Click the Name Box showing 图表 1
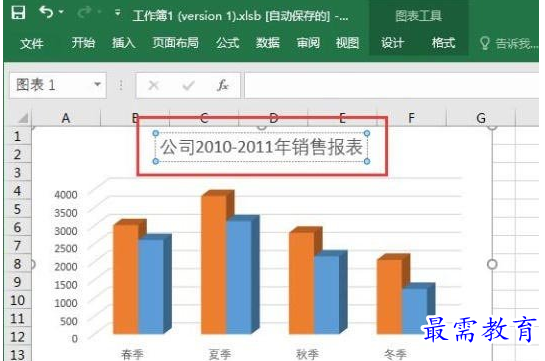The height and width of the screenshot is (361, 545). [x=52, y=85]
